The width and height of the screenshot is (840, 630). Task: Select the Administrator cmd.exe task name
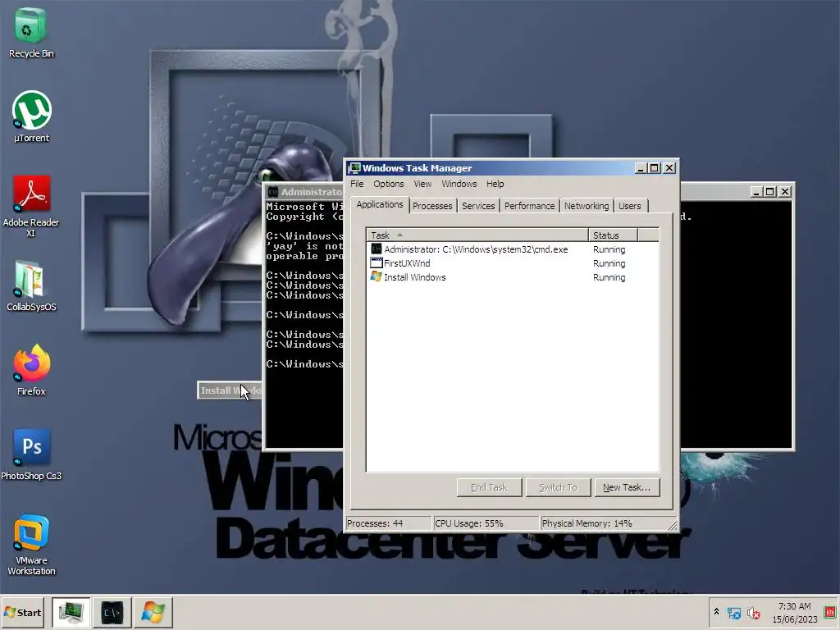click(476, 249)
